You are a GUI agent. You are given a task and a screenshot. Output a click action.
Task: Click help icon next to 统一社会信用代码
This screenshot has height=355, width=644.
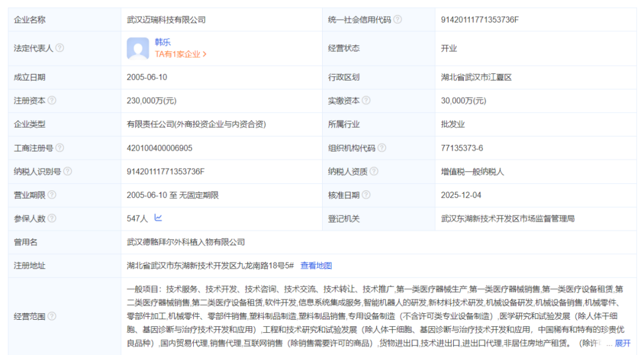[x=398, y=19]
